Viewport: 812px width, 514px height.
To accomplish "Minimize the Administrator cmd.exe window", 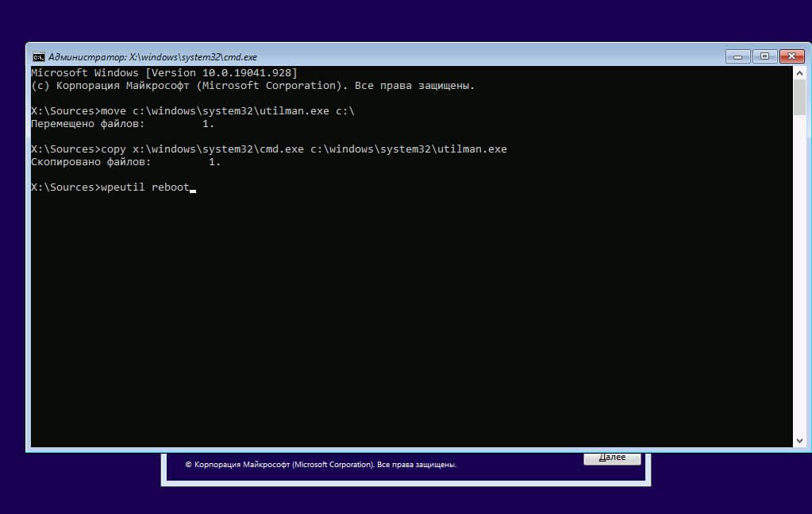I will click(738, 56).
